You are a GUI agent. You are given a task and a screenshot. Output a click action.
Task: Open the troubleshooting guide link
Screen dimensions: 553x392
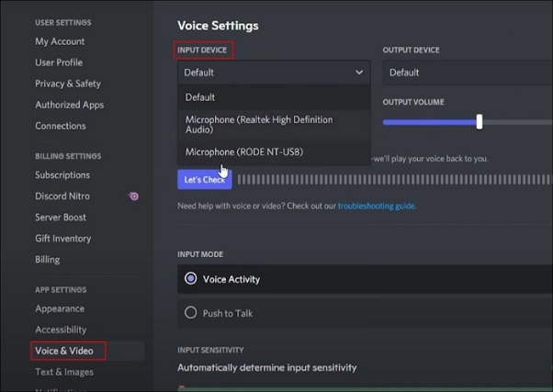point(376,206)
